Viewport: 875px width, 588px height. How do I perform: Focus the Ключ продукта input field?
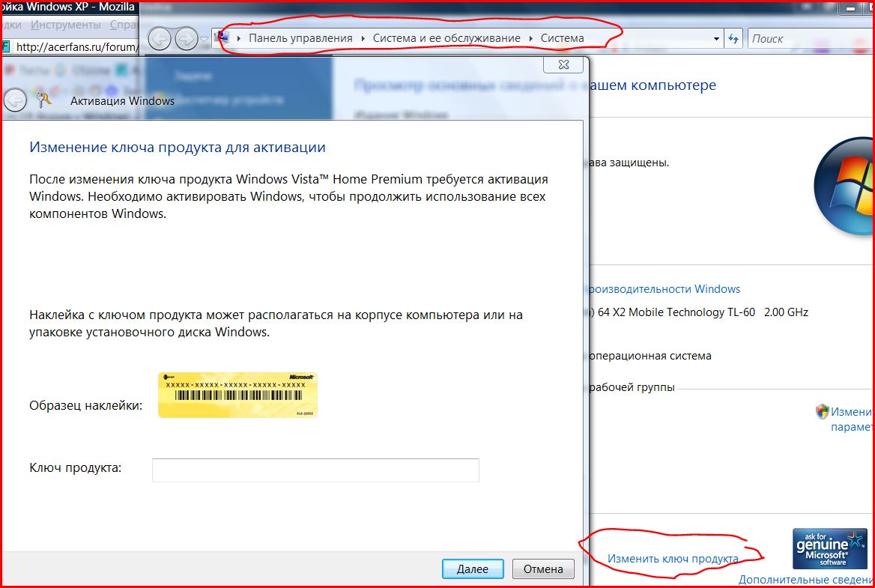coord(315,470)
